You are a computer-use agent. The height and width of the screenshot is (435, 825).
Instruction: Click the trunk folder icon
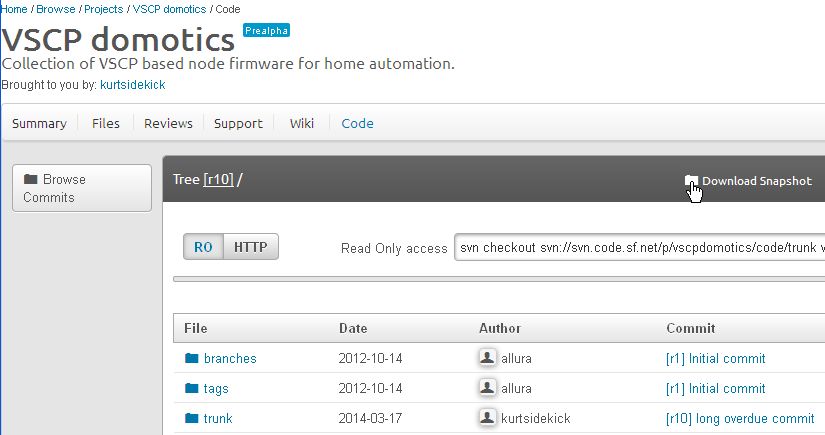coord(192,418)
